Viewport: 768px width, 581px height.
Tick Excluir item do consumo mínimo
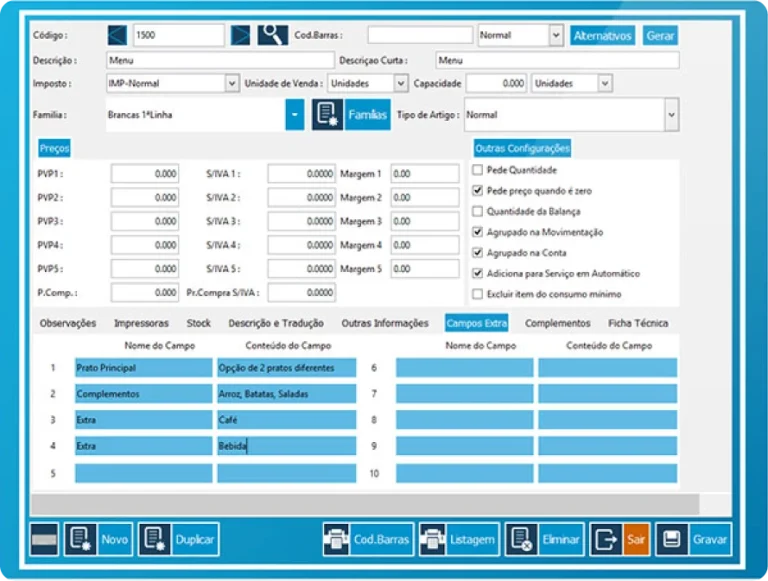tap(477, 294)
